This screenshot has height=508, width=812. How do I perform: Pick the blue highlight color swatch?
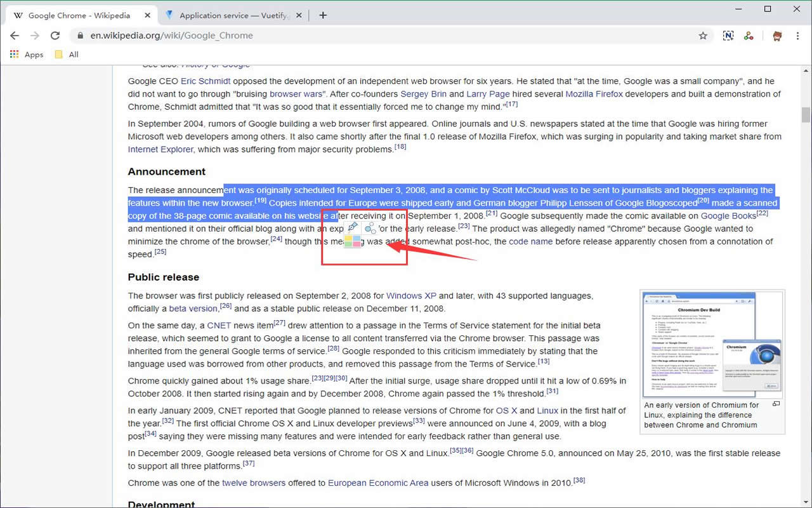[357, 238]
